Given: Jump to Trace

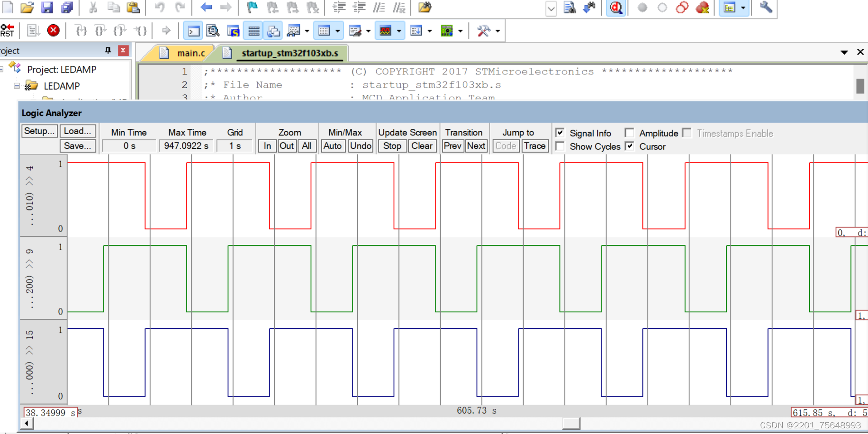Looking at the screenshot, I should click(x=535, y=146).
